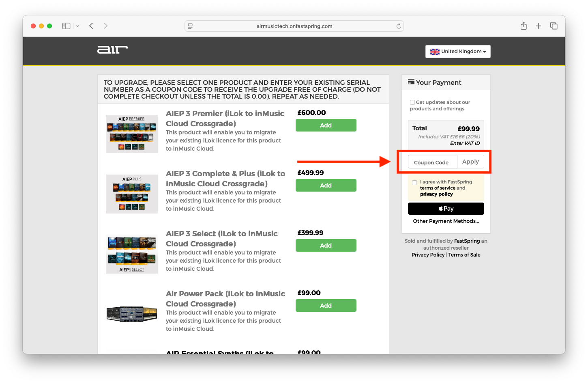Image resolution: width=588 pixels, height=384 pixels.
Task: Open the AIEP 3 Premier product thumbnail
Action: [x=132, y=134]
